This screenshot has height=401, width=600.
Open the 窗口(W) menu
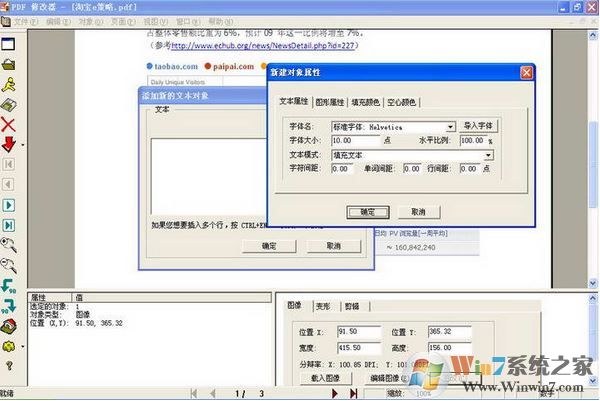(x=188, y=22)
